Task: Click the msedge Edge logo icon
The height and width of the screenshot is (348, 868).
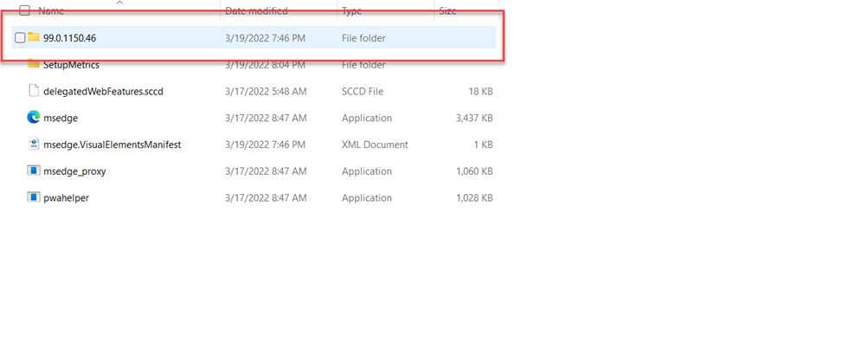Action: click(x=34, y=118)
